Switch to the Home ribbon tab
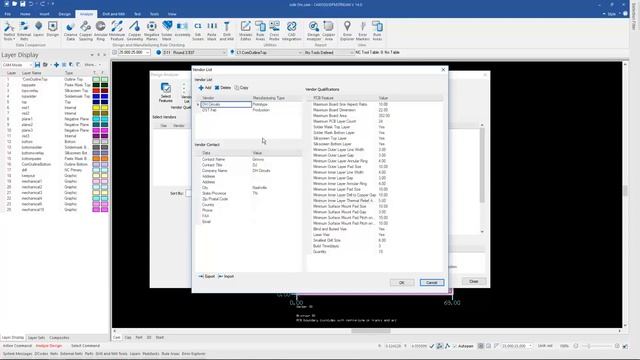 pyautogui.click(x=25, y=14)
